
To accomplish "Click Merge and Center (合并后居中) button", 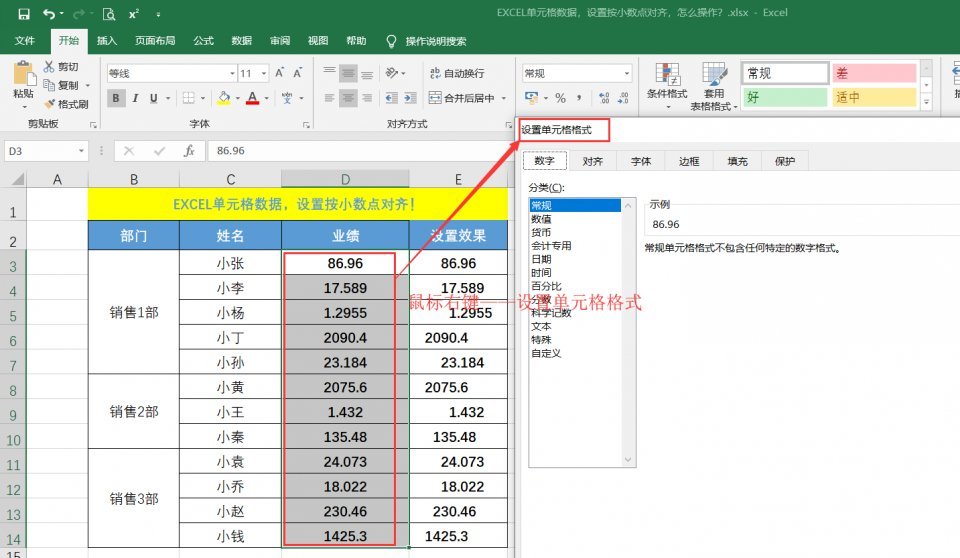I will tap(463, 98).
